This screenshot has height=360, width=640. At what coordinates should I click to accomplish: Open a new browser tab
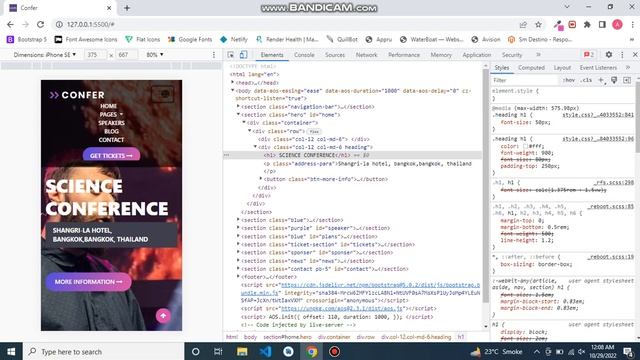click(127, 8)
